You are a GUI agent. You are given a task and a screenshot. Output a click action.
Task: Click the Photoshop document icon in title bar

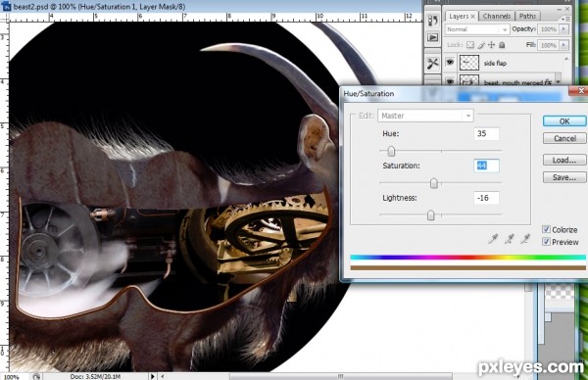pyautogui.click(x=7, y=6)
